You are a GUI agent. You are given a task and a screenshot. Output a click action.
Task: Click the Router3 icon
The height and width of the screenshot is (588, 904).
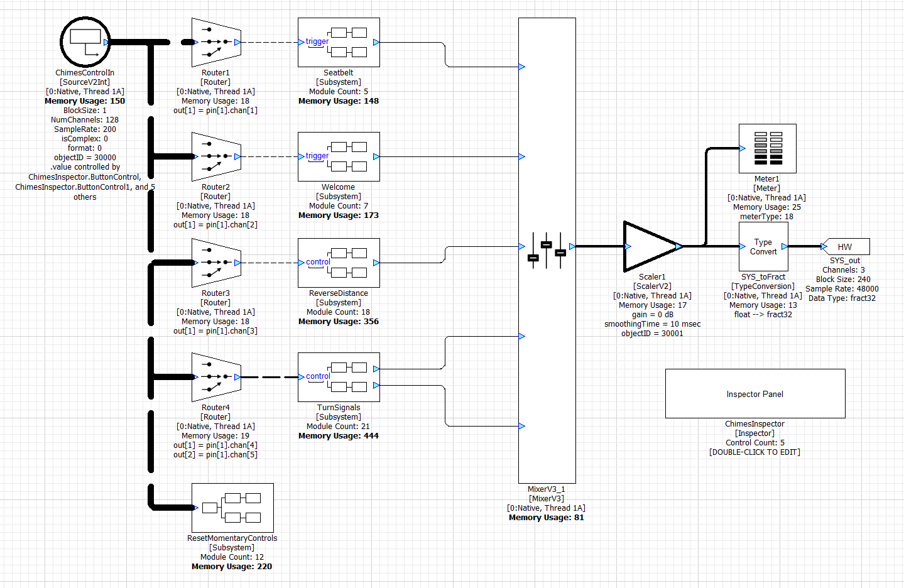point(215,263)
